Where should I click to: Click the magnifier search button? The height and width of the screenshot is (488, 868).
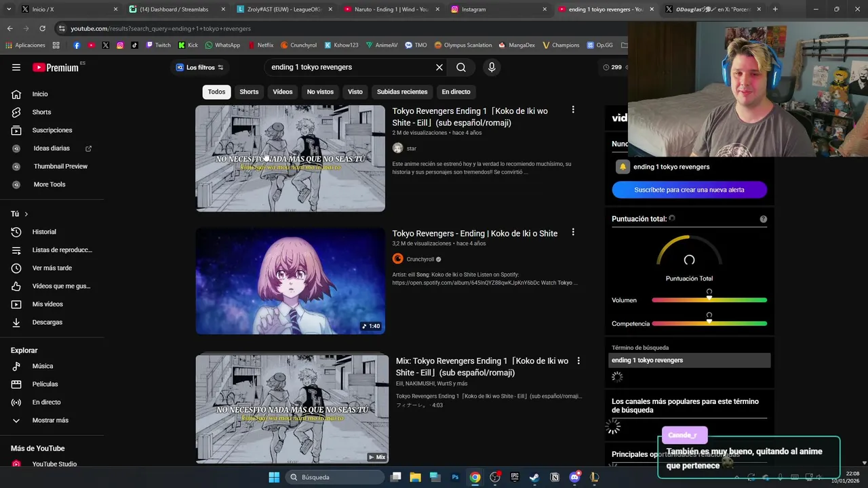click(x=461, y=67)
